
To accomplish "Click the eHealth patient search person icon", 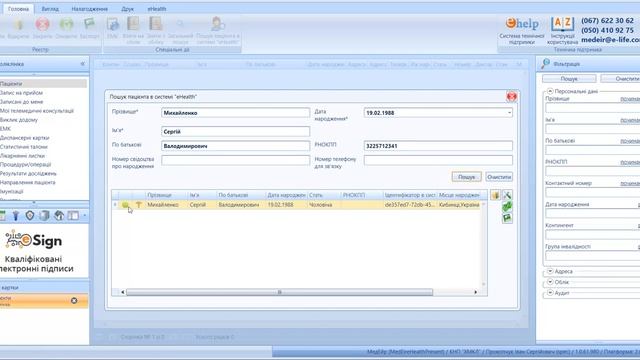I will tap(218, 24).
